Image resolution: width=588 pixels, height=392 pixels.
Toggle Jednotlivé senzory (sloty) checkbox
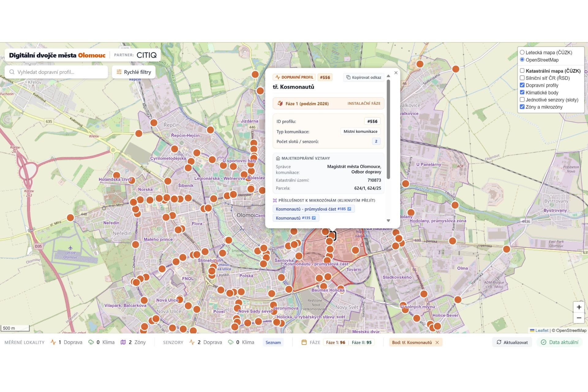(522, 100)
